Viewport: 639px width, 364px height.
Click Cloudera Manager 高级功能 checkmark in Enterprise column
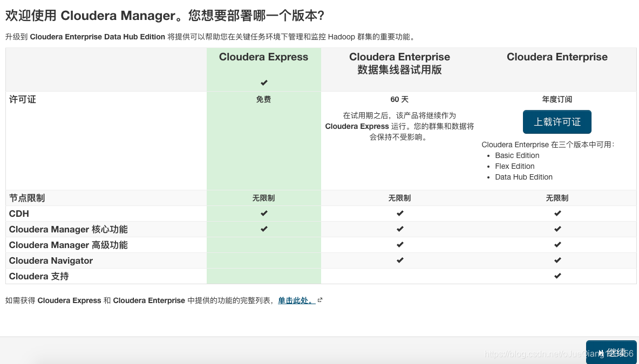pos(558,245)
